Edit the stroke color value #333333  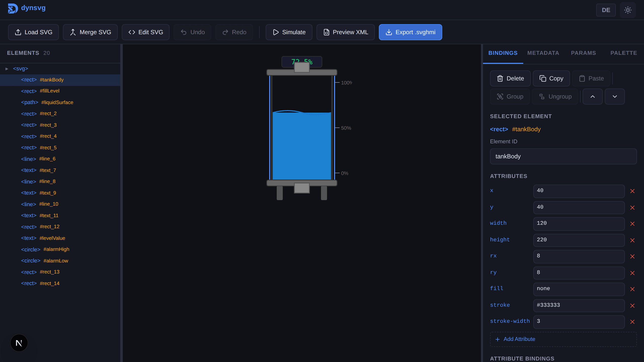tap(578, 305)
